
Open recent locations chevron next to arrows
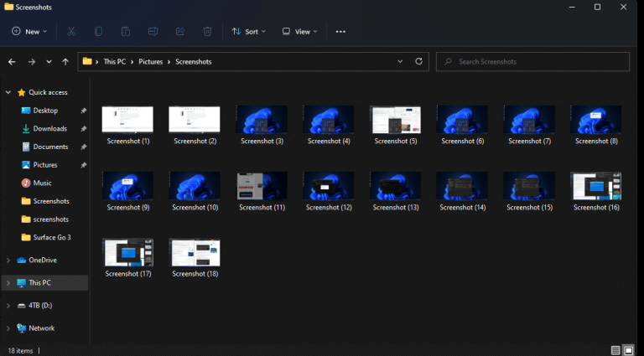[x=49, y=62]
